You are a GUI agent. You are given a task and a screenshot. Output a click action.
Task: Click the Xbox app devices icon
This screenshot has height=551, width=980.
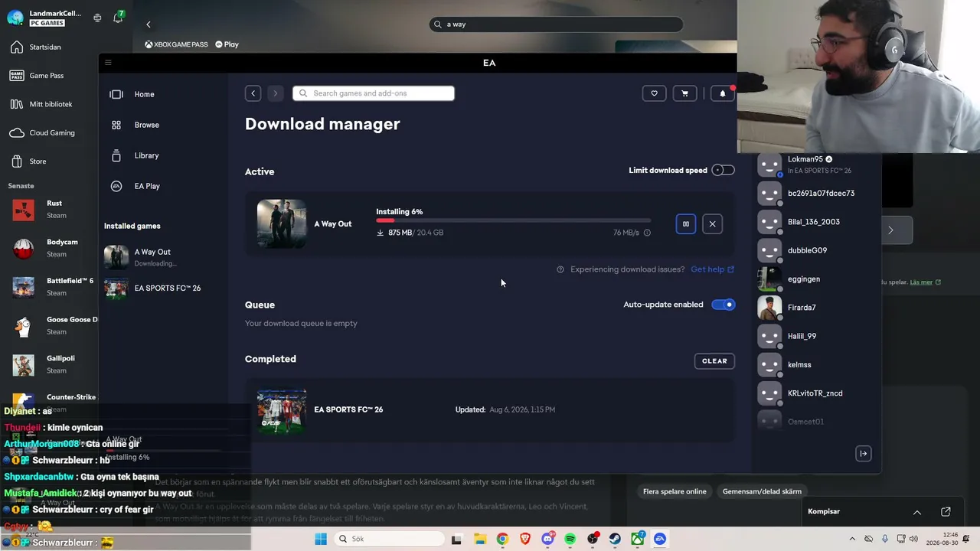point(97,18)
